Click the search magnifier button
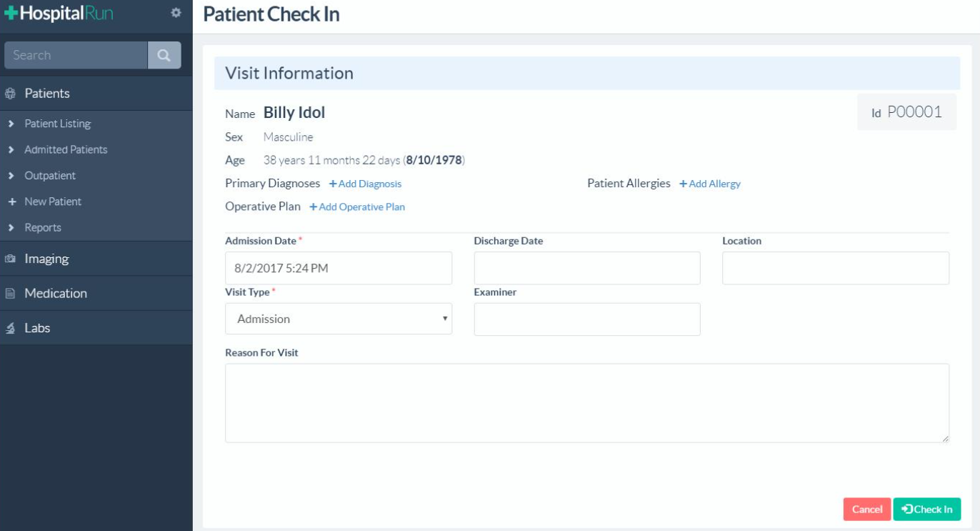This screenshot has width=980, height=531. click(164, 55)
